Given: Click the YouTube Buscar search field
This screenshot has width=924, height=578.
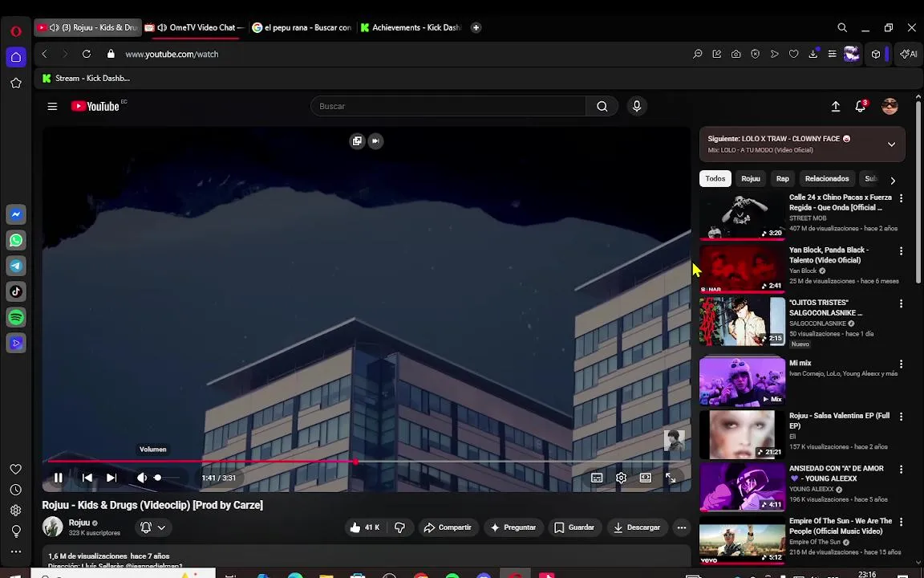Looking at the screenshot, I should pyautogui.click(x=448, y=106).
